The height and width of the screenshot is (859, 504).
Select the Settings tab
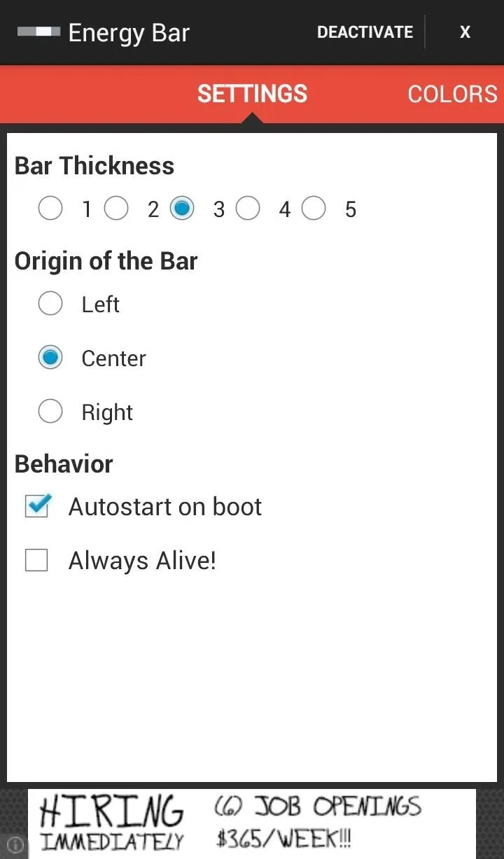coord(252,94)
